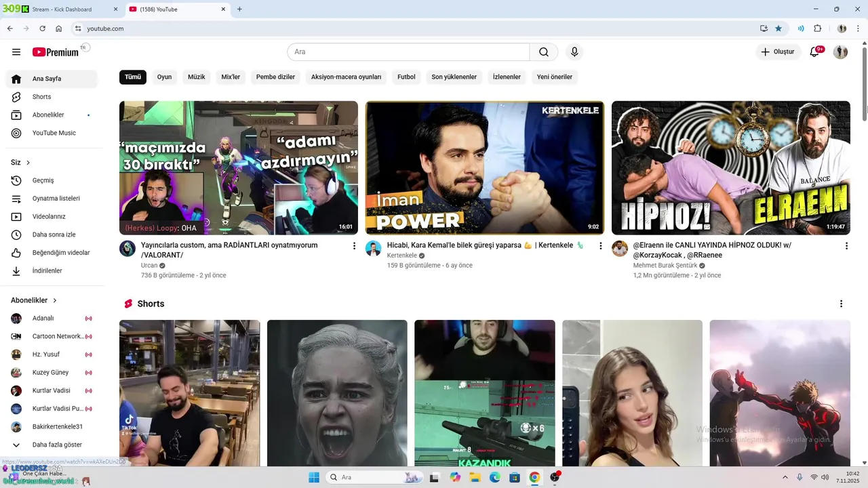This screenshot has height=488, width=868.
Task: Open the Kertenkele iman POWER thumbnail
Action: [x=485, y=168]
